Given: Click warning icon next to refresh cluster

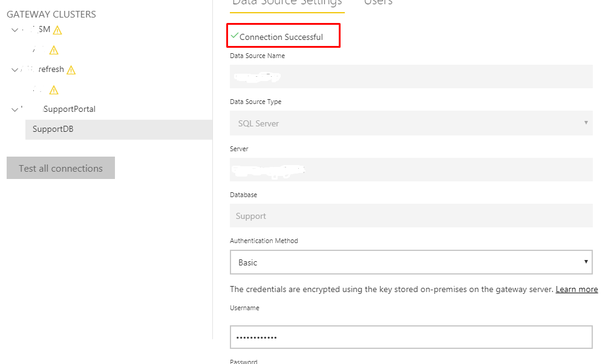Looking at the screenshot, I should tap(71, 70).
